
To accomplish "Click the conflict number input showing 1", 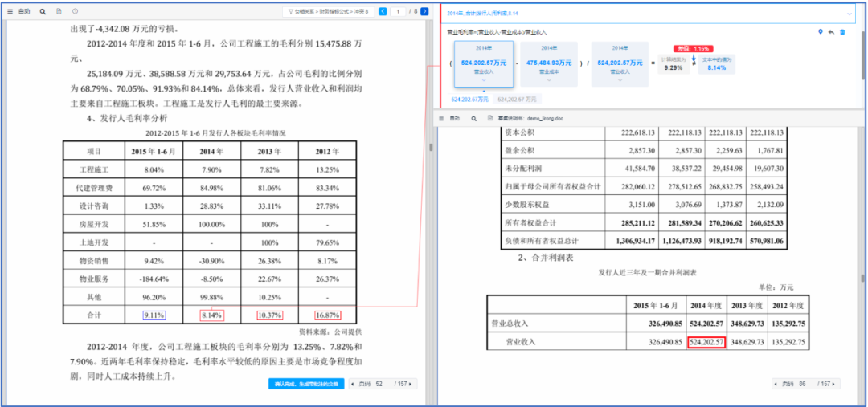I will (398, 11).
